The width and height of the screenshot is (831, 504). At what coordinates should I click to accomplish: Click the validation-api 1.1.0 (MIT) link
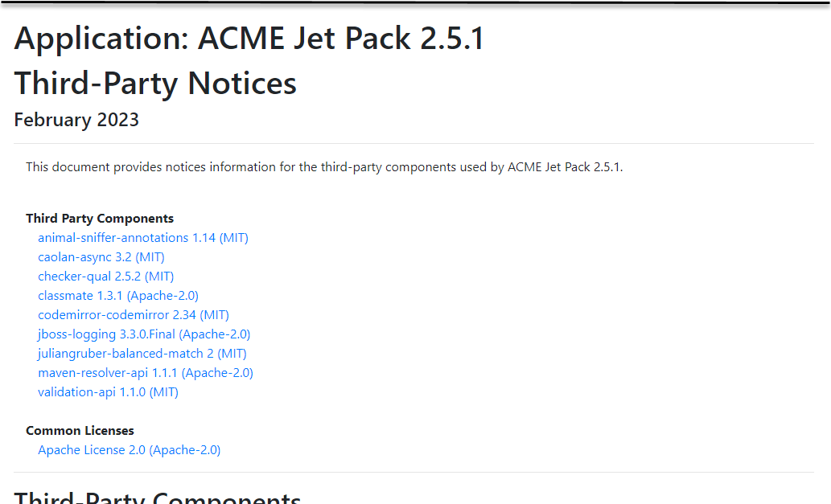click(108, 392)
